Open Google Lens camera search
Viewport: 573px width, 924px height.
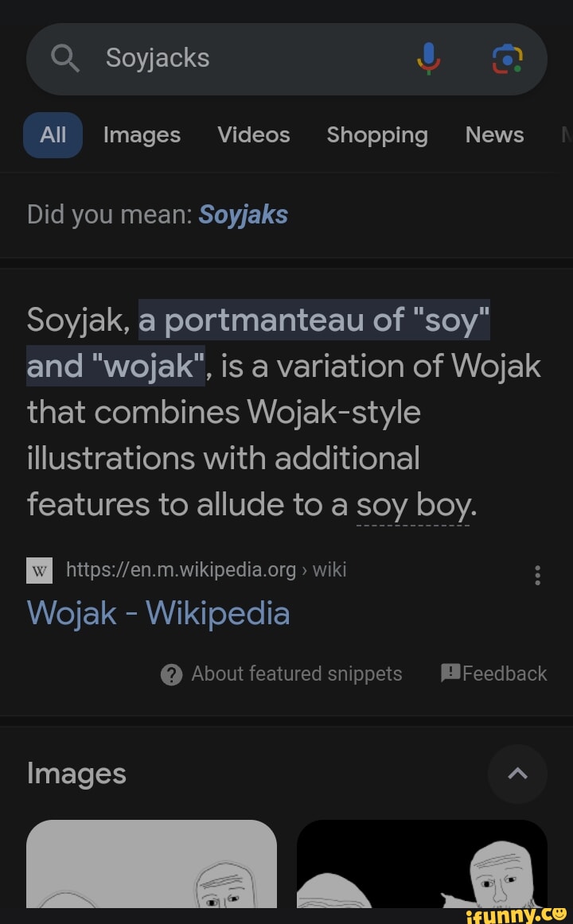[507, 58]
